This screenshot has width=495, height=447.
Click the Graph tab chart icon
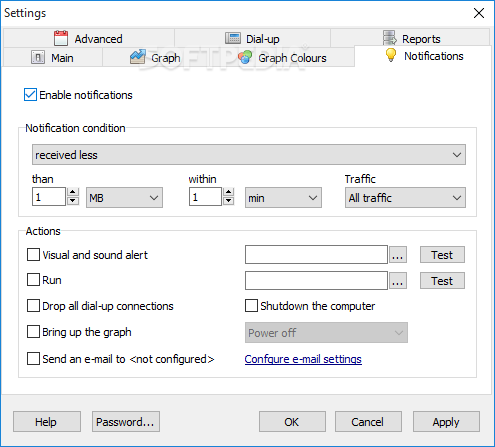(138, 57)
